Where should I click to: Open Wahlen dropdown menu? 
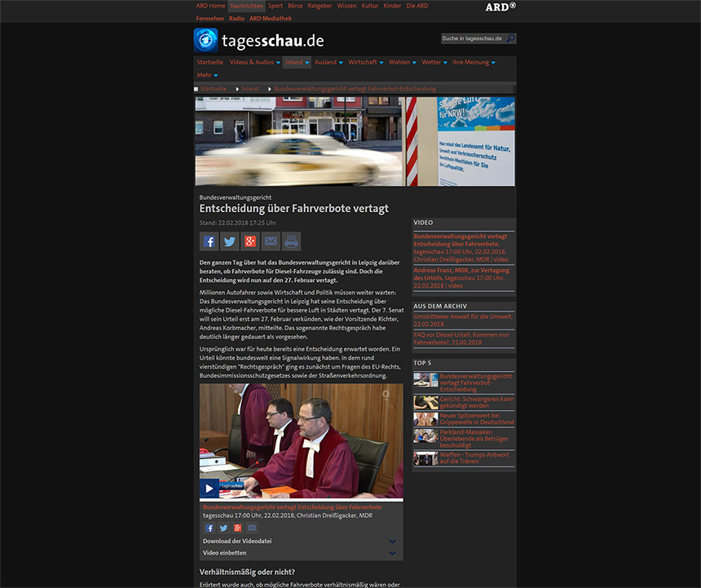(x=403, y=62)
